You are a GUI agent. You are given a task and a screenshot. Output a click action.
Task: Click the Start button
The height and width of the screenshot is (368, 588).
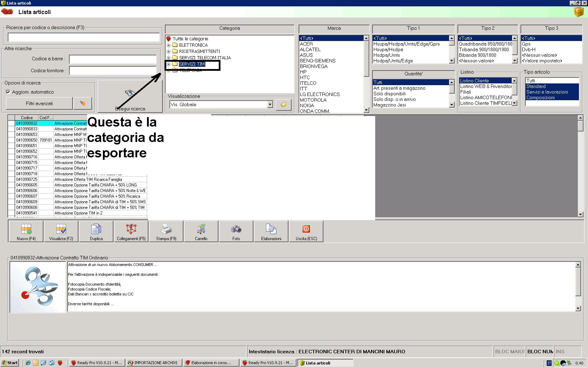[x=9, y=363]
